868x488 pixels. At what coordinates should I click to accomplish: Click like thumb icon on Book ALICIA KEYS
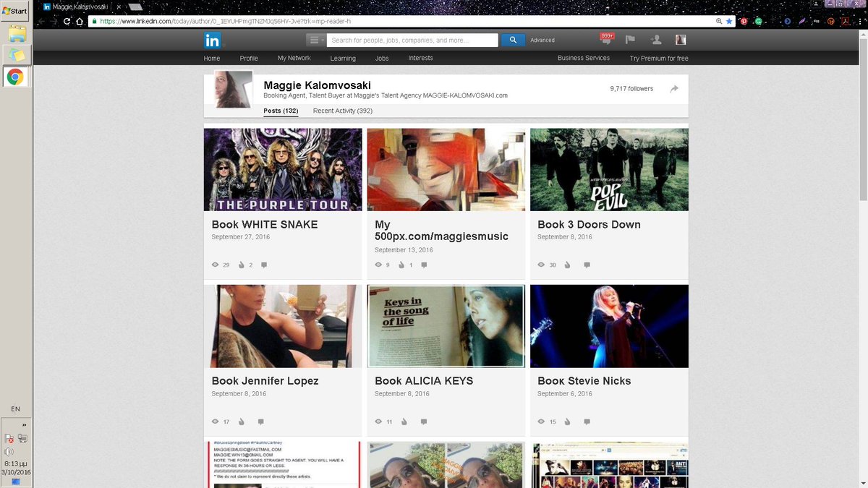click(x=404, y=421)
